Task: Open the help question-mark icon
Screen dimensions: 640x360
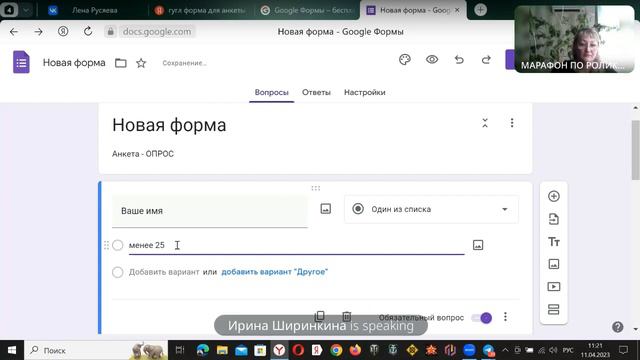Action: click(x=618, y=327)
